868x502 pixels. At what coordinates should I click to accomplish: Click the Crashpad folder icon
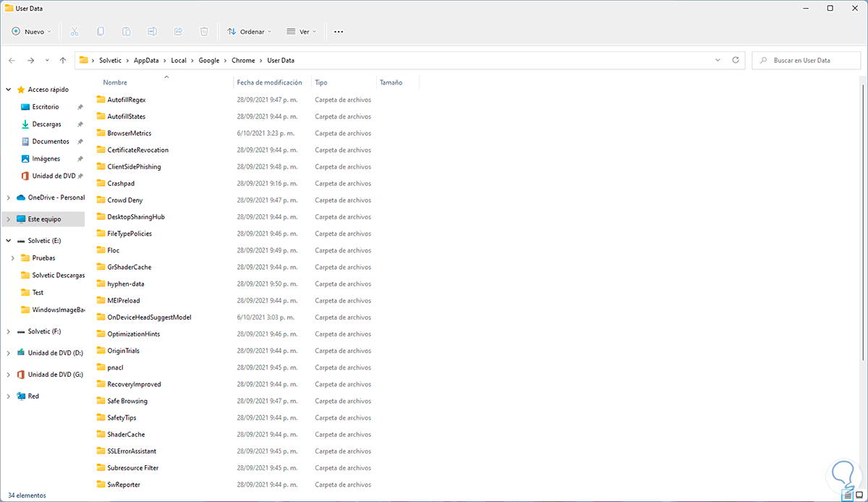click(101, 183)
